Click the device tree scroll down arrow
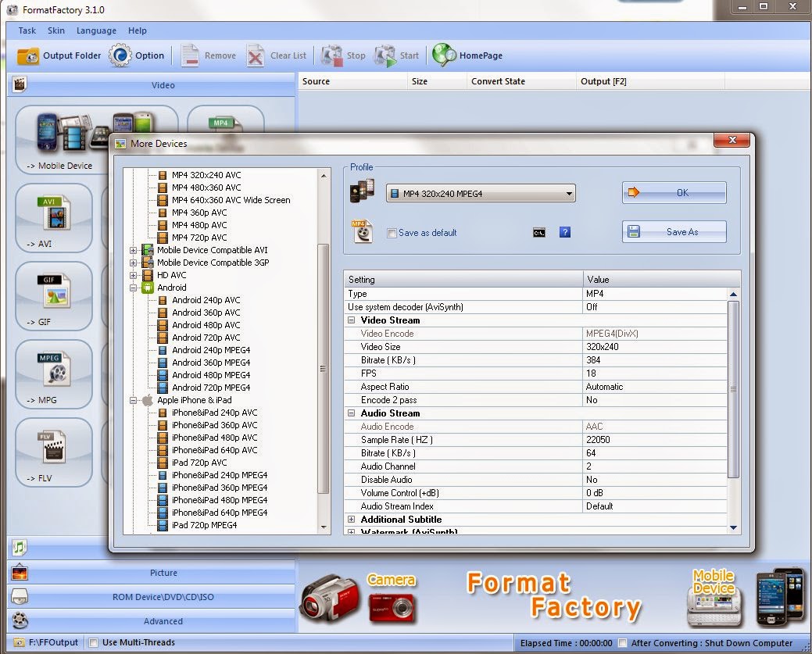This screenshot has height=654, width=812. [324, 528]
